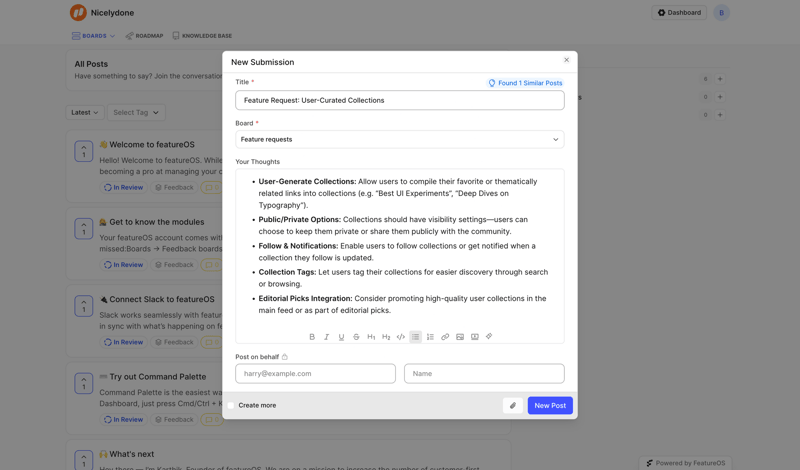Insert a code block with the code icon

pyautogui.click(x=401, y=337)
